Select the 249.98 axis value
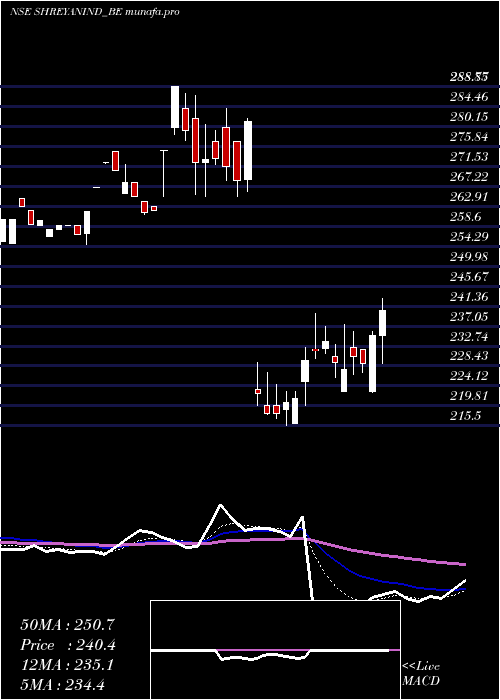The height and width of the screenshot is (700, 500). click(468, 257)
